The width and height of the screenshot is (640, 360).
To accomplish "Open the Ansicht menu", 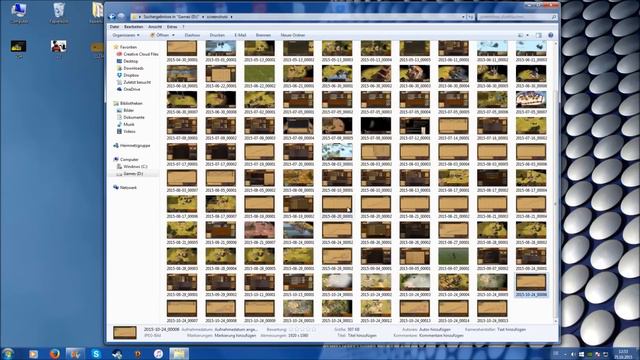I will pyautogui.click(x=155, y=27).
